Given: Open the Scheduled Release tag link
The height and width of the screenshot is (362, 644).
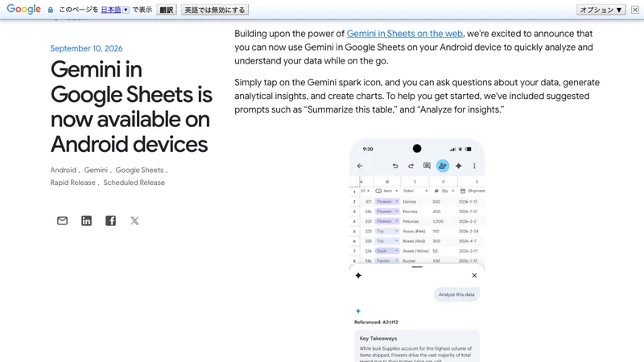Looking at the screenshot, I should pyautogui.click(x=134, y=183).
